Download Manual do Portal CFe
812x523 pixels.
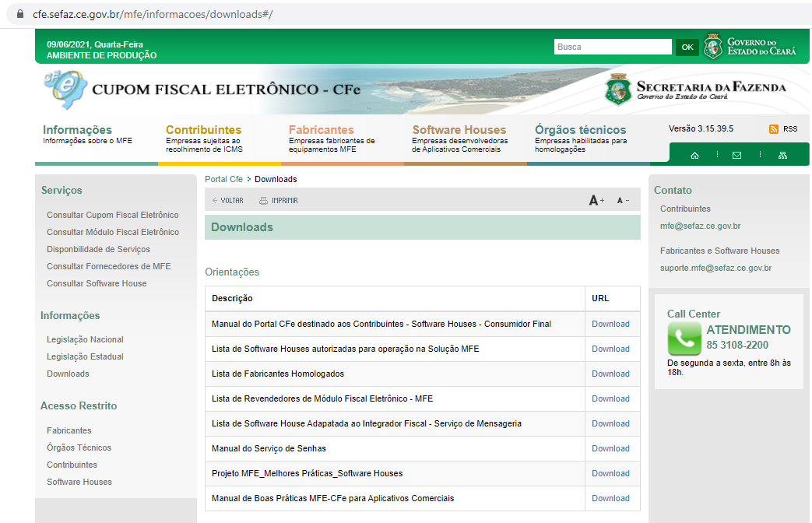click(610, 325)
